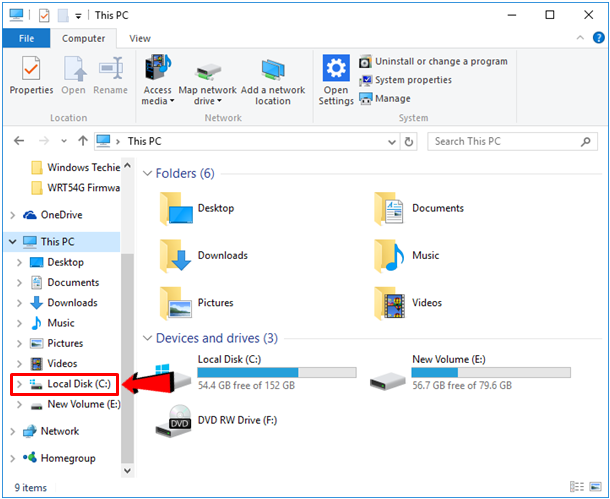Image resolution: width=610 pixels, height=499 pixels.
Task: Expand OneDrive in the navigation pane
Action: 12,215
